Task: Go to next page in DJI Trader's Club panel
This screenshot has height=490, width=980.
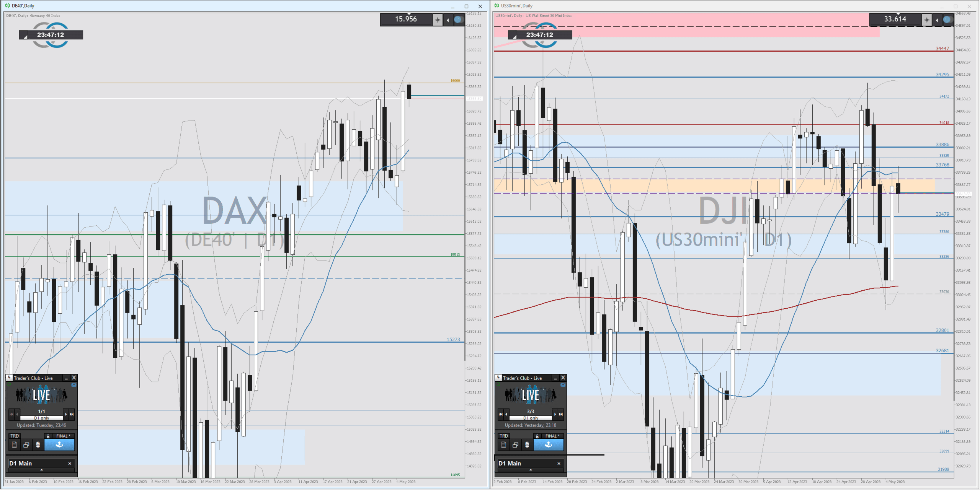Action: coord(555,414)
